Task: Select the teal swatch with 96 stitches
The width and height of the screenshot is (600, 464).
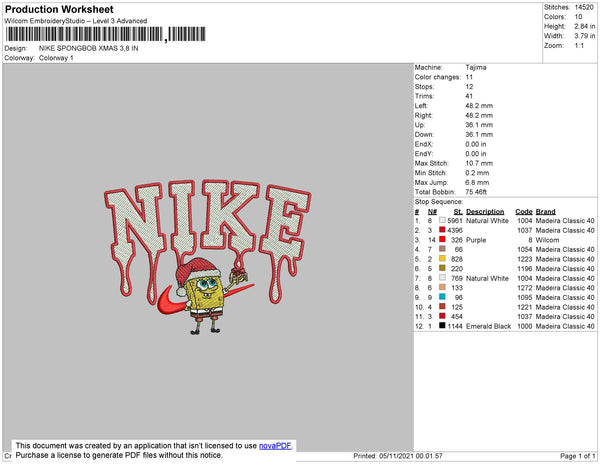Action: (x=442, y=297)
